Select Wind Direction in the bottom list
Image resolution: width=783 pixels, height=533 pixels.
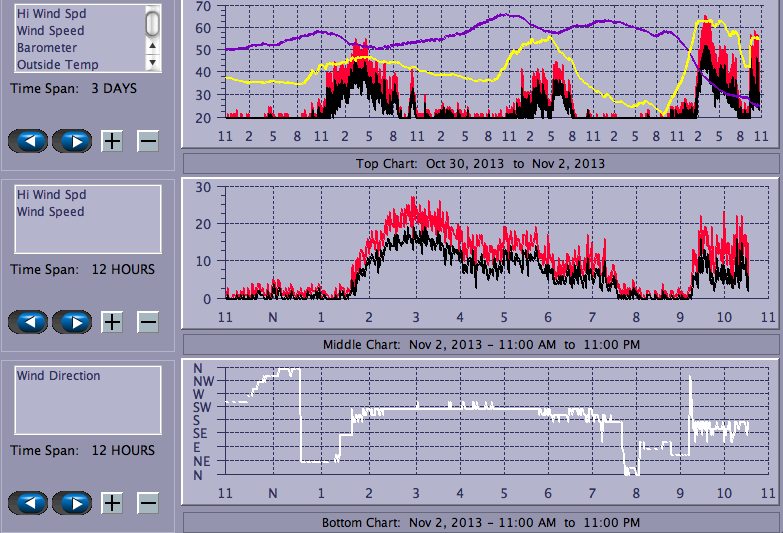pos(58,376)
